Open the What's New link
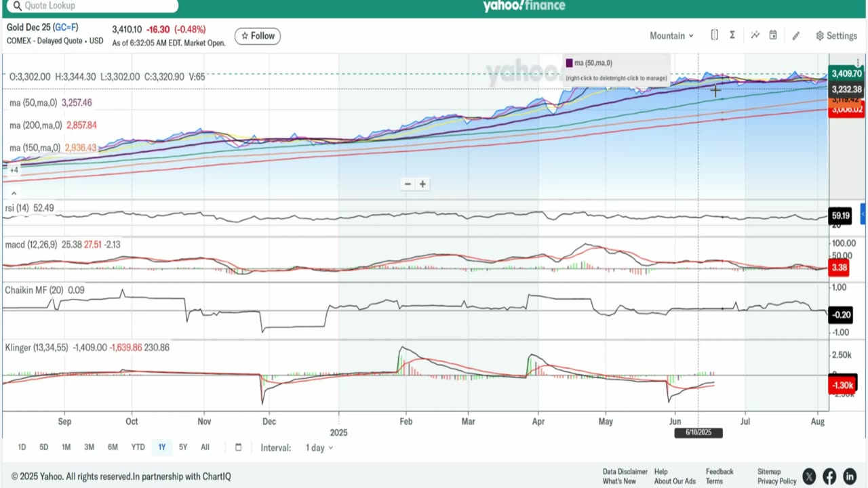Viewport: 868px width, 488px height. click(x=619, y=481)
